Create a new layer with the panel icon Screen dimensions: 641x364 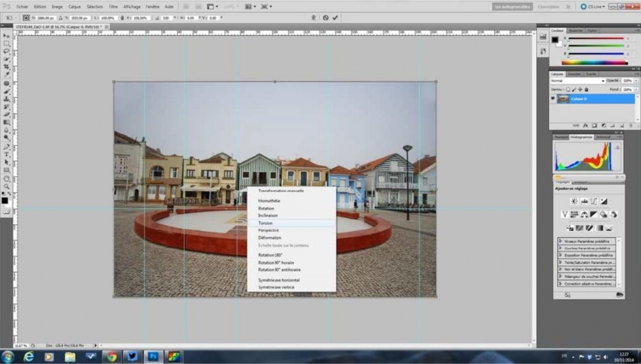pos(622,125)
